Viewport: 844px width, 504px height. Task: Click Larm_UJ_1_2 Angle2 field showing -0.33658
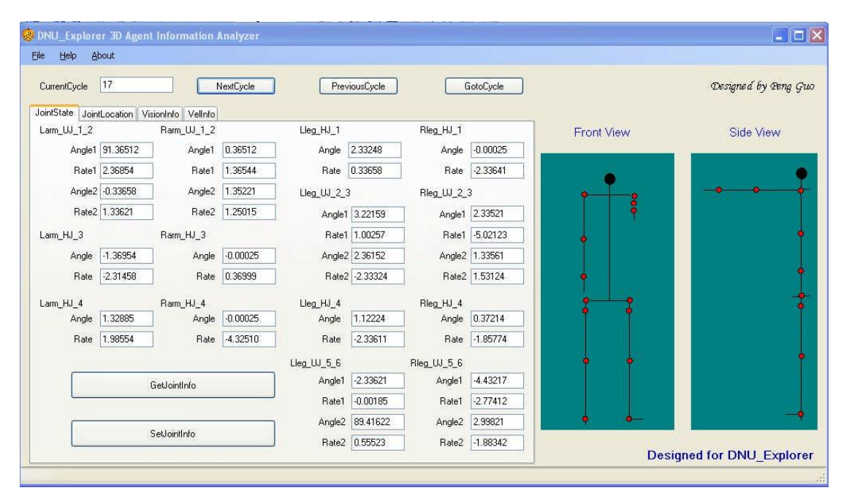point(126,191)
